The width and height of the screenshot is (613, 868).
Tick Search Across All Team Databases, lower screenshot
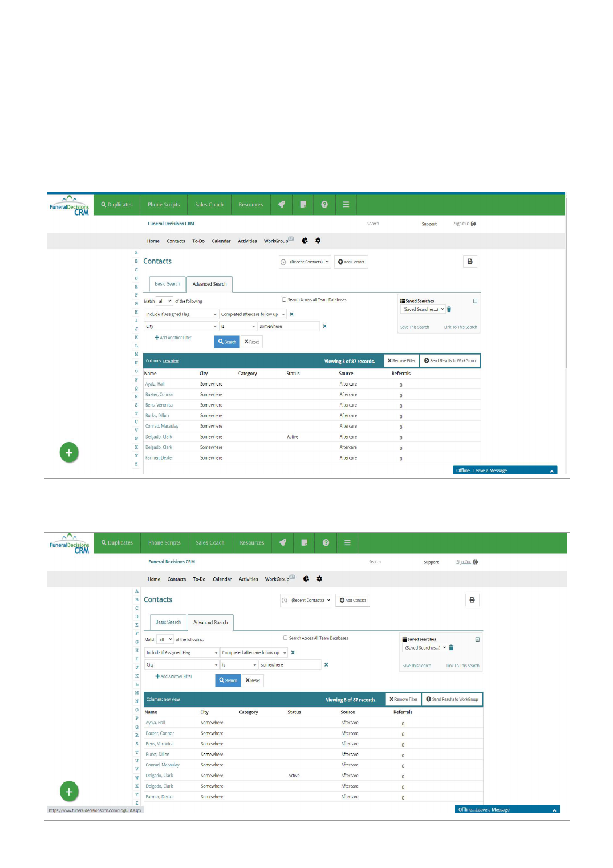[x=285, y=638]
